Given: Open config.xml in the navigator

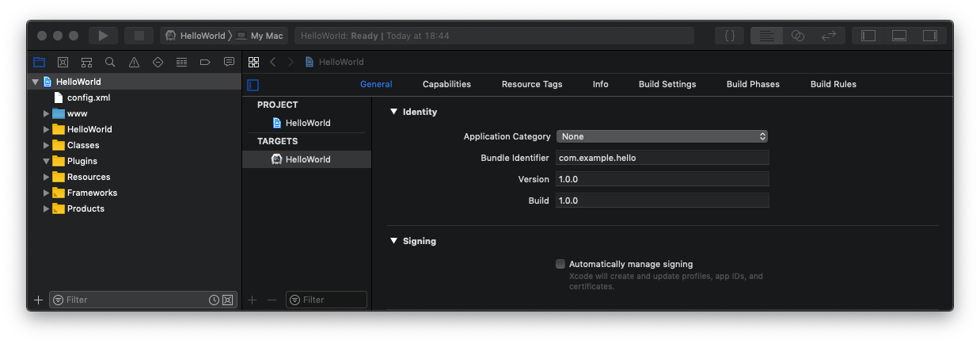Looking at the screenshot, I should [88, 97].
